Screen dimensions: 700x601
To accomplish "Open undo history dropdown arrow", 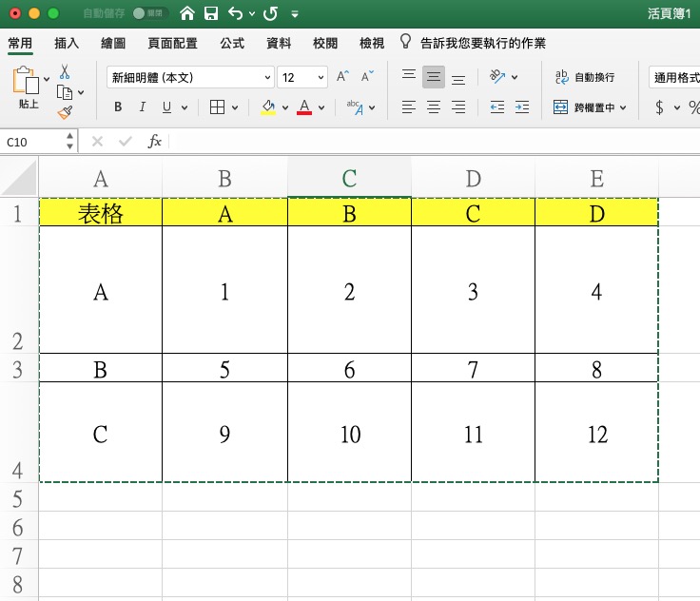I will (x=252, y=14).
